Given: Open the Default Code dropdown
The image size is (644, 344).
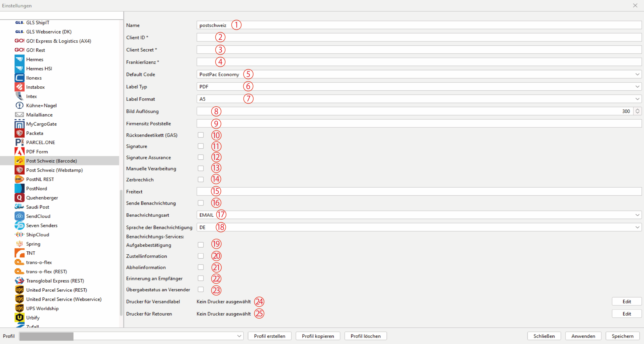Looking at the screenshot, I should [x=419, y=74].
